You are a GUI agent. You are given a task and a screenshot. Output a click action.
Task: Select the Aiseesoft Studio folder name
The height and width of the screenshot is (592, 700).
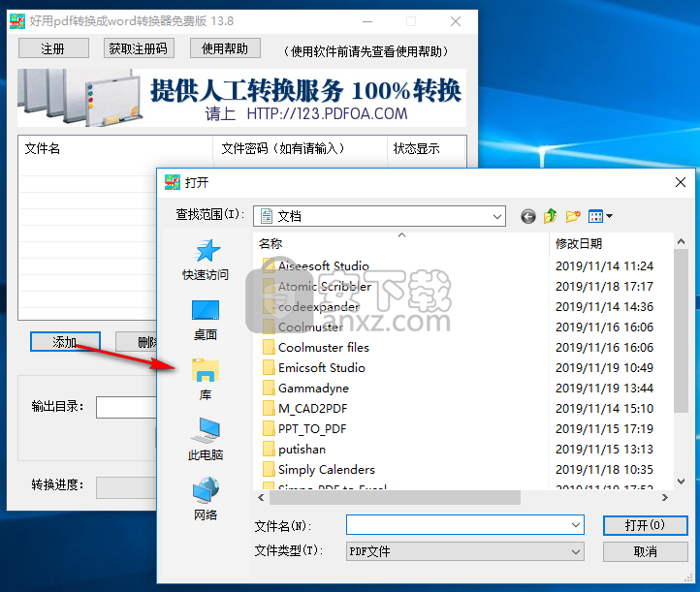(x=324, y=265)
